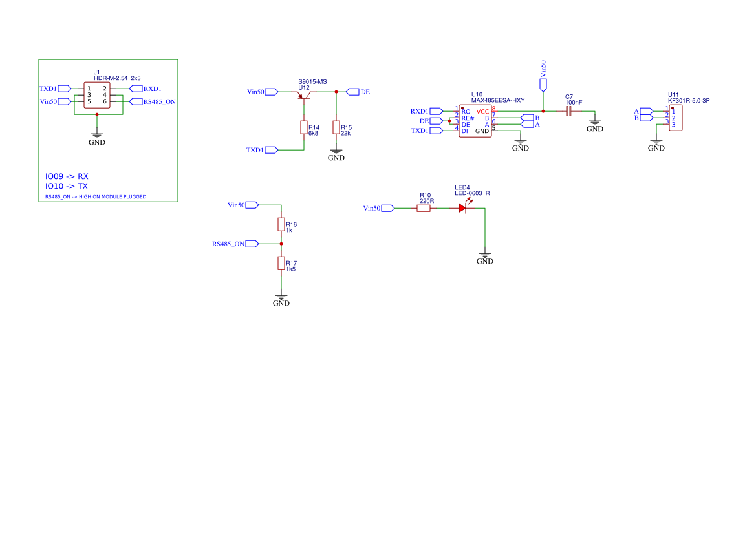756x535 pixels.
Task: Select the B port at U11 pin 2
Action: 647,118
